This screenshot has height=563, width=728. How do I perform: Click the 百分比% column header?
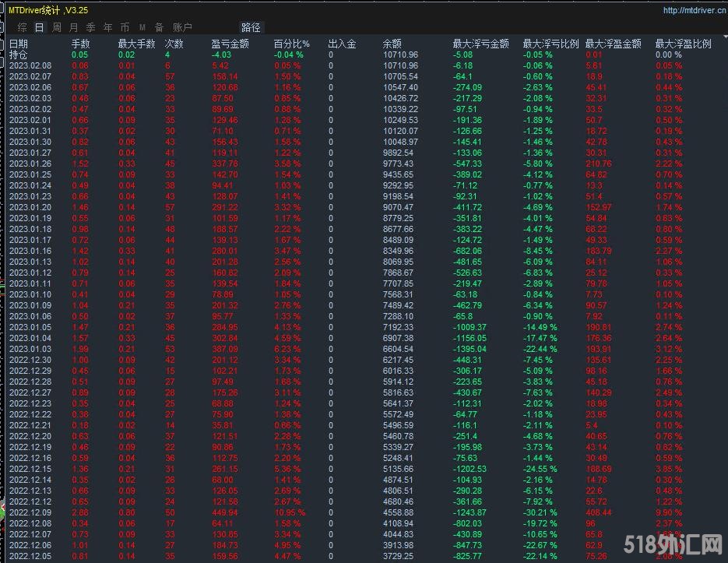tap(291, 44)
